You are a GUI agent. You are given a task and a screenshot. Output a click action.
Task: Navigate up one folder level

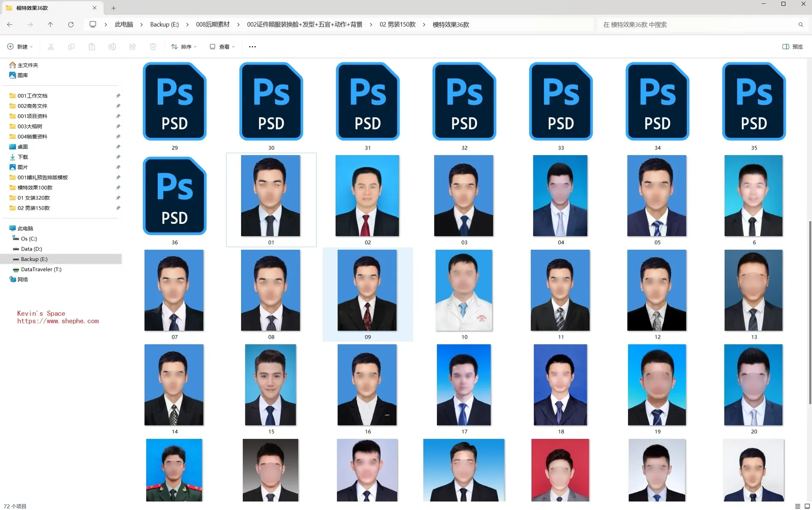[50, 25]
